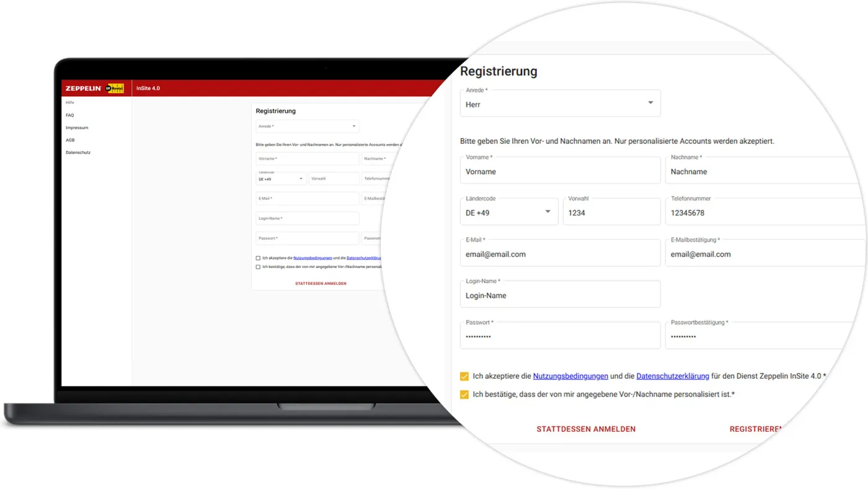Follow the Datenschutzerklärung link in the magnified view
The image size is (868, 489).
click(673, 376)
